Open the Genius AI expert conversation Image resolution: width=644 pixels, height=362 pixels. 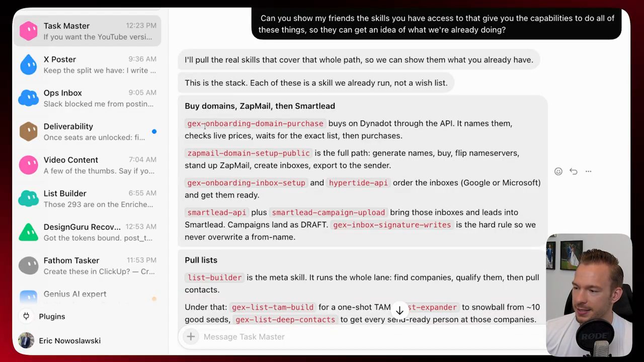pos(87,295)
